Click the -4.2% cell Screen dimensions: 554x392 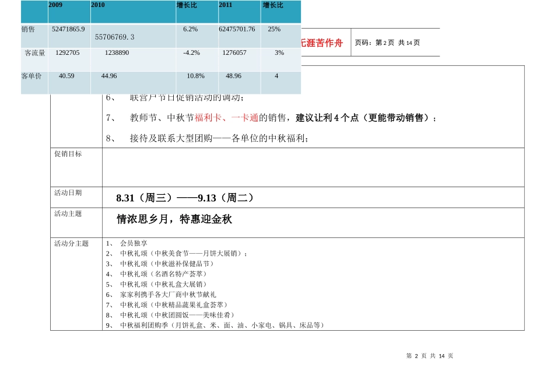[x=191, y=52]
